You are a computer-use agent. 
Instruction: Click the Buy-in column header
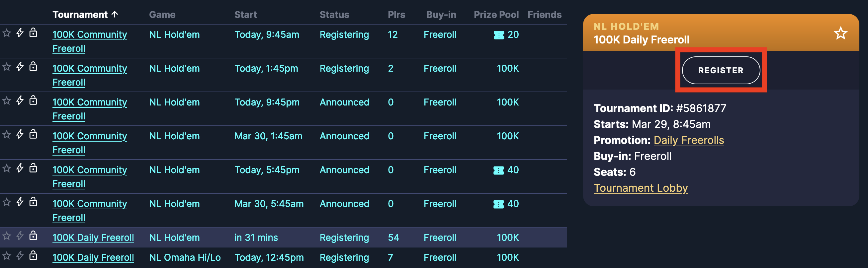(x=441, y=15)
